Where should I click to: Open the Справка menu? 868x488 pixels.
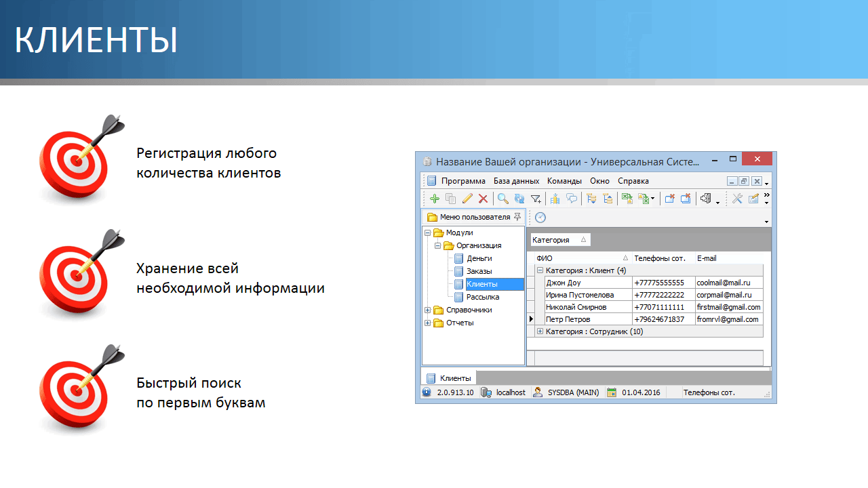click(633, 181)
